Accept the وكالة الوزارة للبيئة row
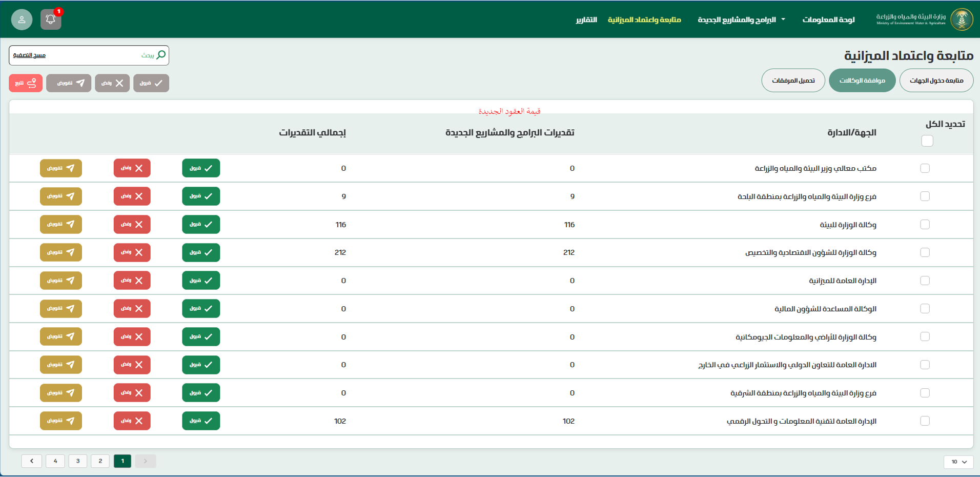This screenshot has width=980, height=477. 201,225
